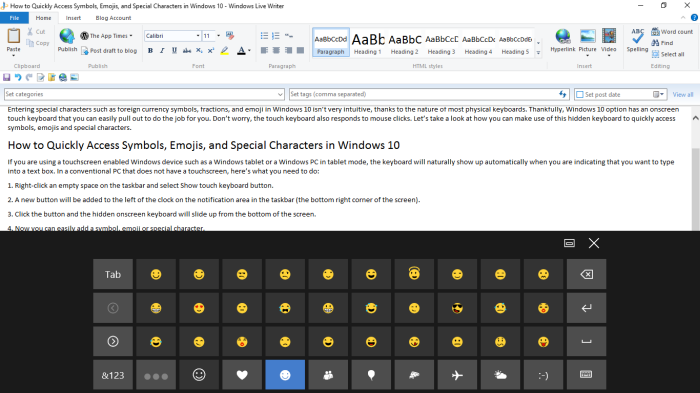Insert a Video

pyautogui.click(x=609, y=42)
